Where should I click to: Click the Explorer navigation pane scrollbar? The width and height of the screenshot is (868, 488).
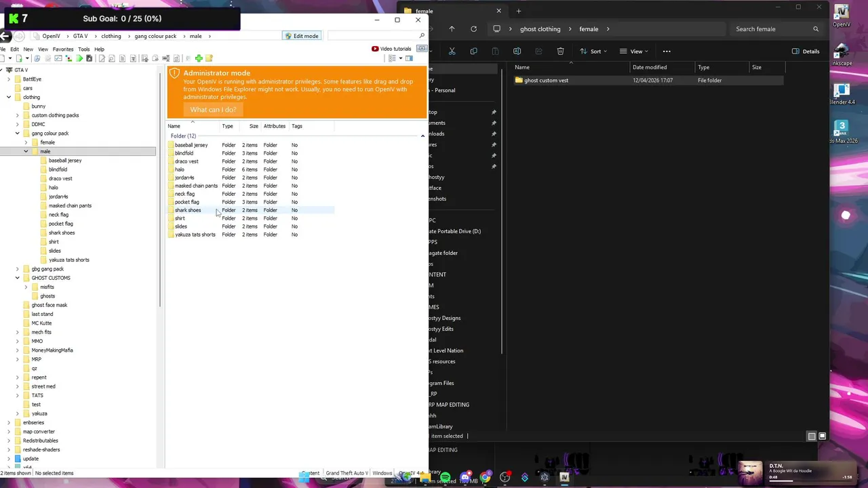[x=502, y=210]
